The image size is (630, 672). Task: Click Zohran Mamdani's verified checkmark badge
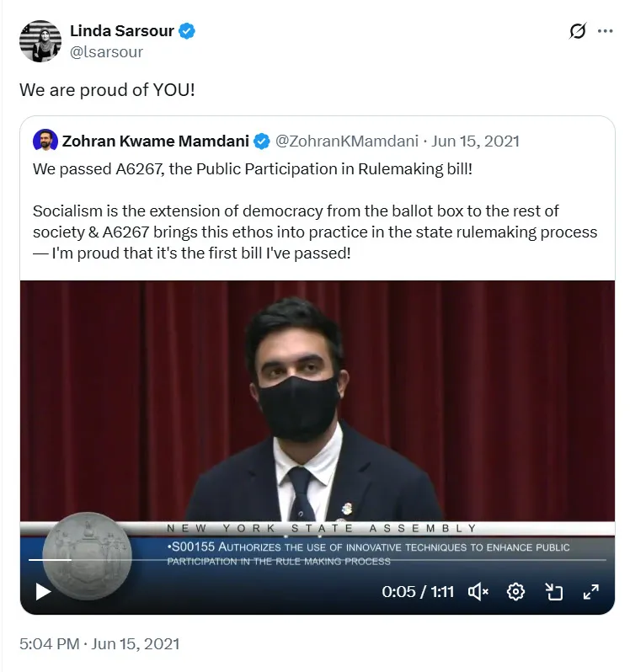[263, 141]
